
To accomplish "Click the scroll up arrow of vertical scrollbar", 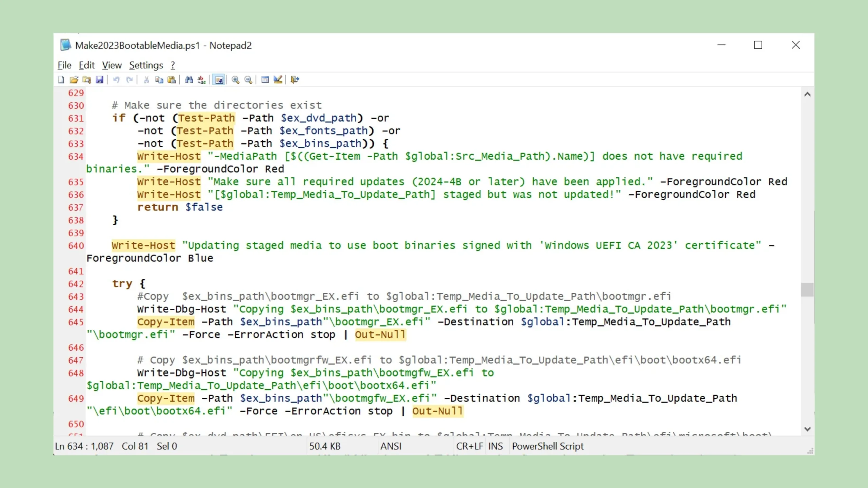I will point(807,95).
